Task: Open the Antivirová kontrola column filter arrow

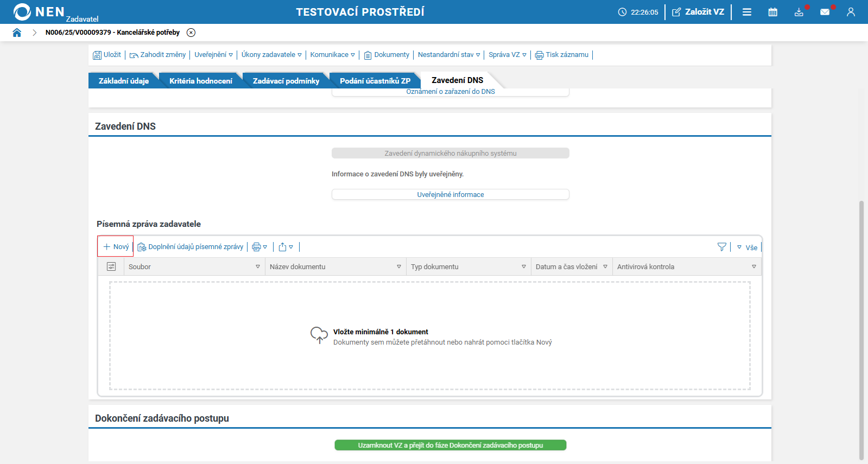Action: coord(754,266)
